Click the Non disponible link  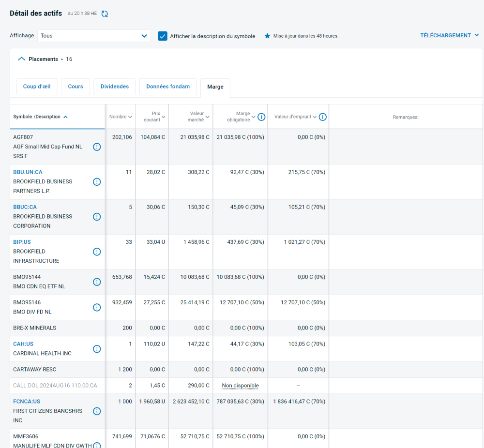click(240, 386)
